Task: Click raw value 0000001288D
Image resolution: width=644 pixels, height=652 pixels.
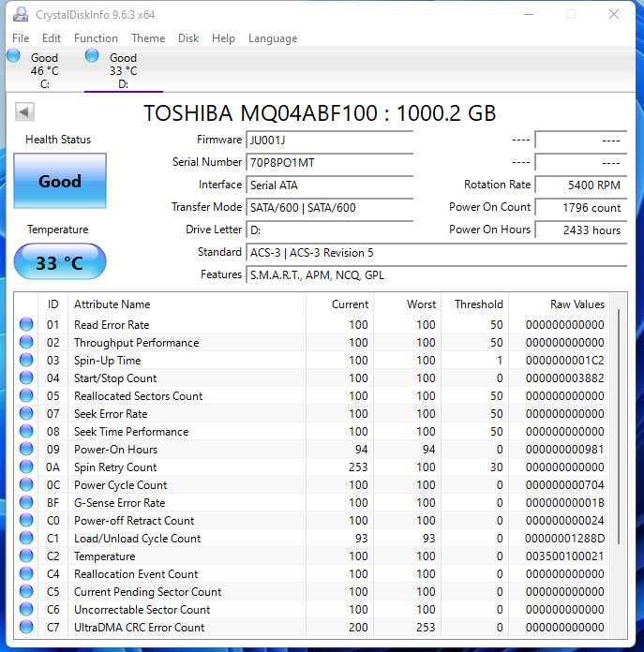Action: point(564,539)
